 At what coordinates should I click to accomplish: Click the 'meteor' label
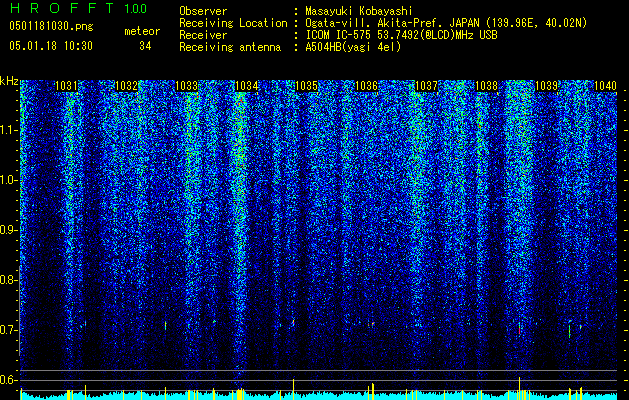[x=142, y=31]
